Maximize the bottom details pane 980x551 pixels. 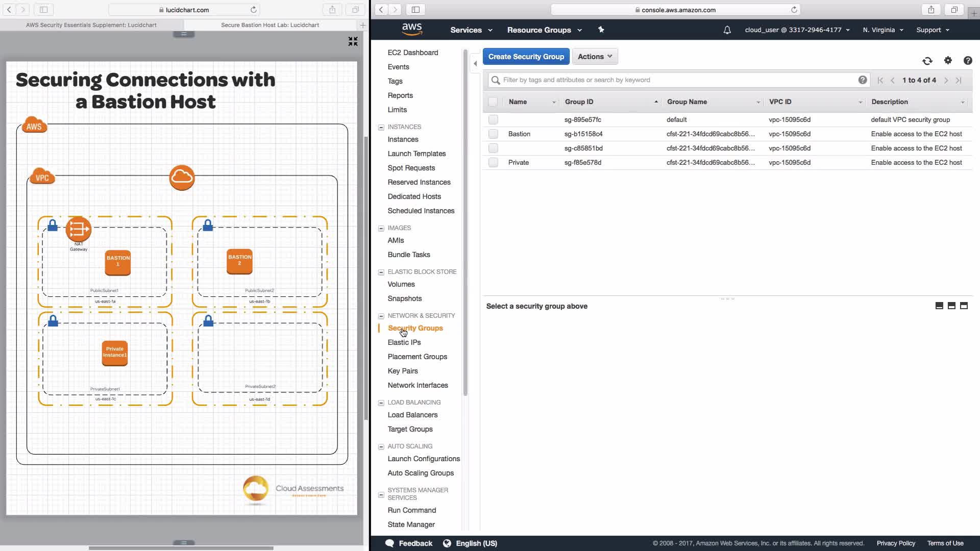click(x=964, y=306)
